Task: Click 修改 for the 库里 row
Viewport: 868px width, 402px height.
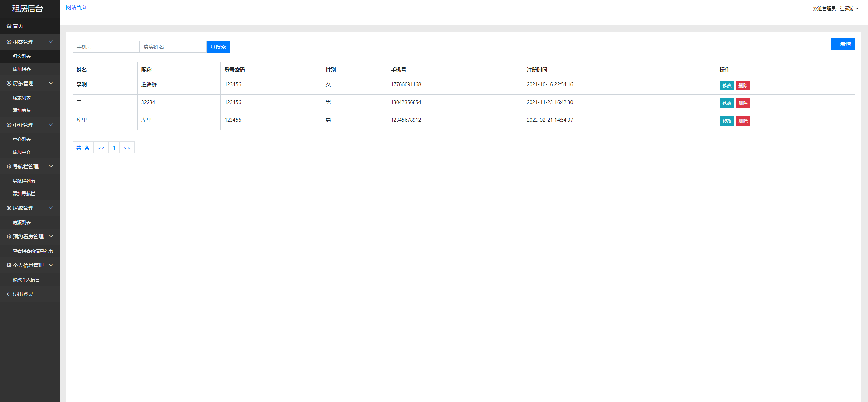Action: tap(727, 121)
